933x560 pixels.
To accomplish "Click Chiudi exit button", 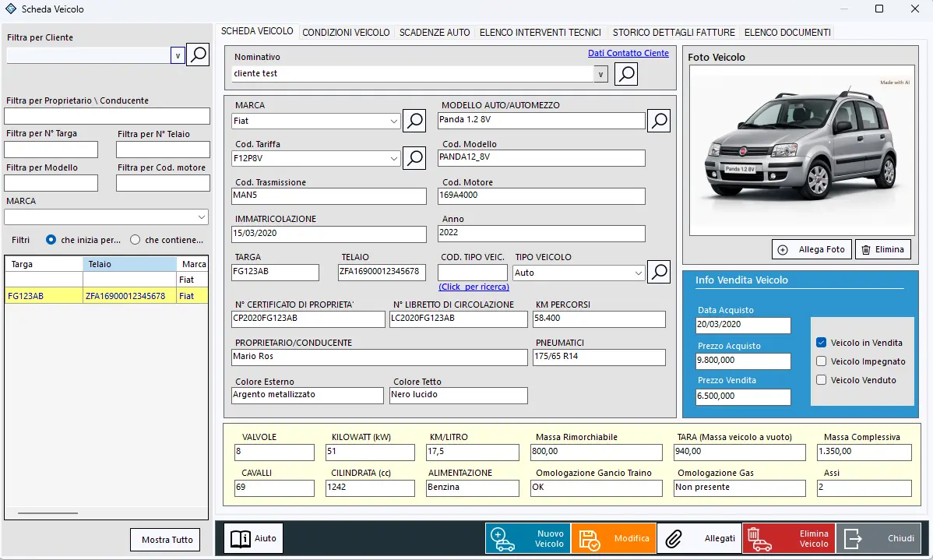I will pos(878,538).
